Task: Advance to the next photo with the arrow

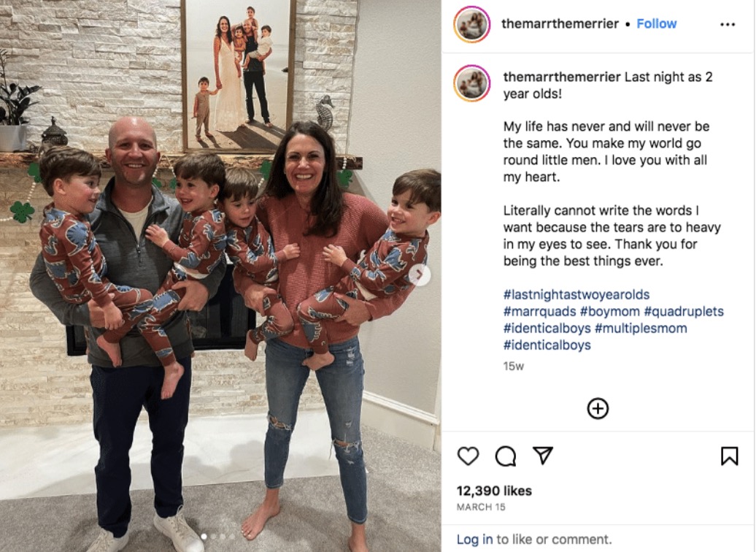Action: point(420,275)
